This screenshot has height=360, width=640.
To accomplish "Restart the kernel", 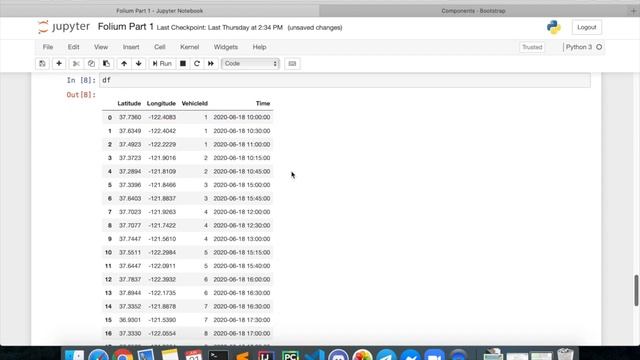I will coord(197,64).
